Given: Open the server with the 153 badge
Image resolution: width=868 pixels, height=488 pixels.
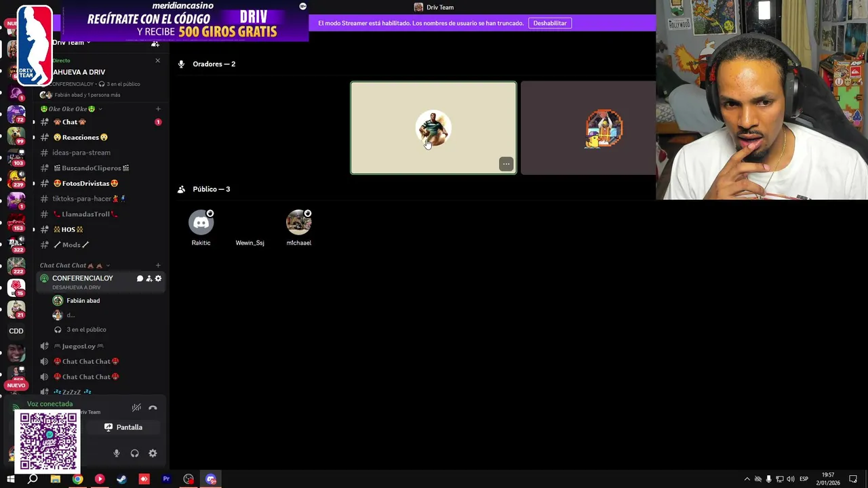Looking at the screenshot, I should coord(16,222).
